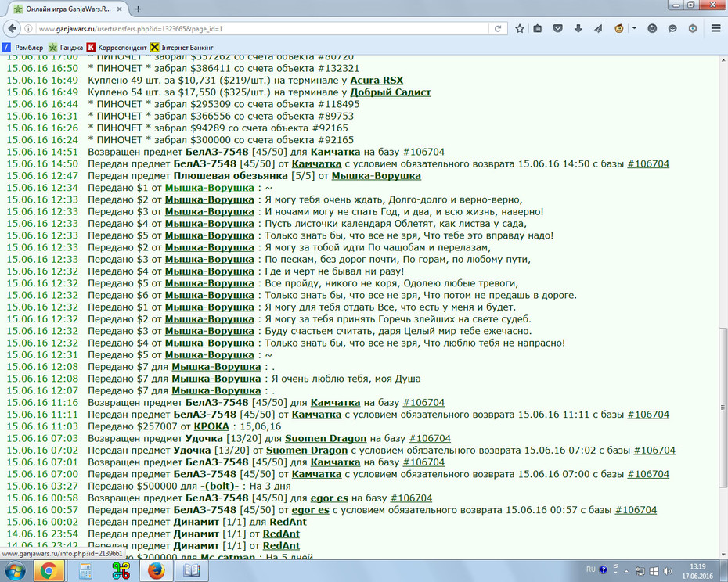
Task: Open volume control in system tray
Action: coord(668,571)
